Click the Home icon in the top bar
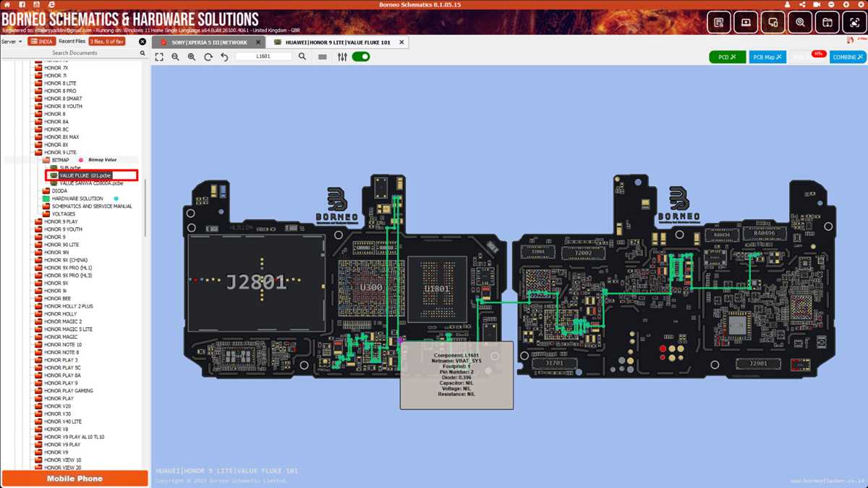Viewport: 868px width, 488px height. (x=7, y=4)
